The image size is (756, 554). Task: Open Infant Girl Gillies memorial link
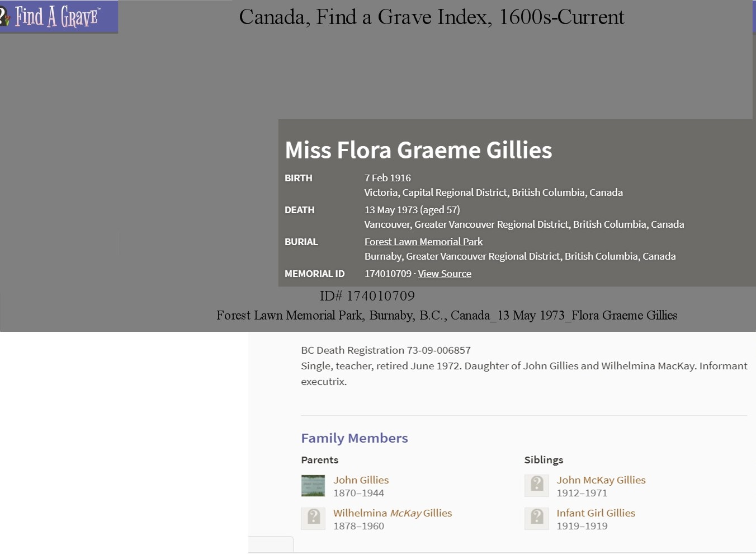[596, 513]
